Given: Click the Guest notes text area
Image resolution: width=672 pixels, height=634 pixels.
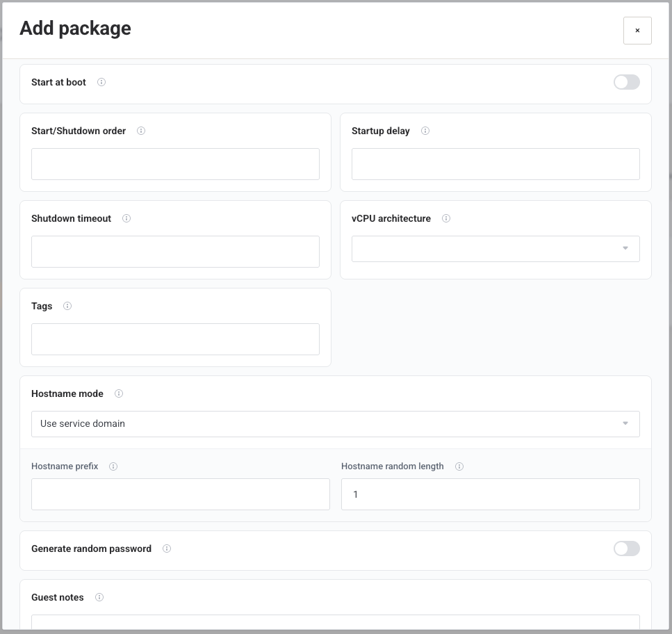Looking at the screenshot, I should [335, 622].
